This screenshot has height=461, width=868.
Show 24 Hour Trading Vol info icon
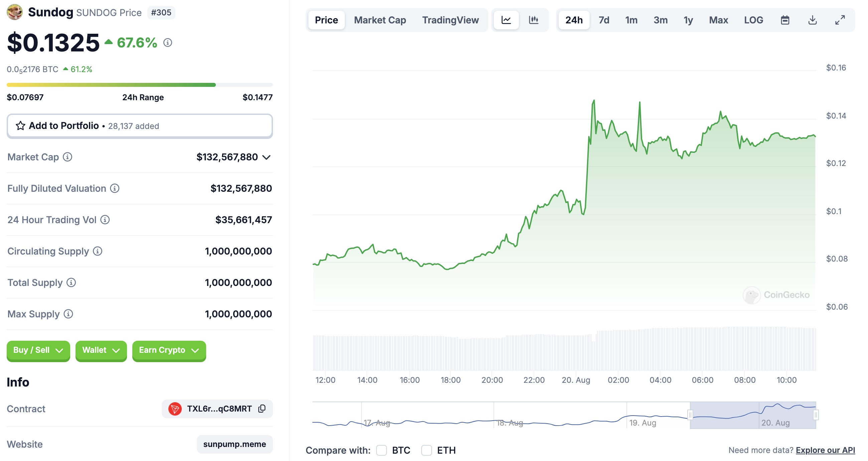[105, 220]
